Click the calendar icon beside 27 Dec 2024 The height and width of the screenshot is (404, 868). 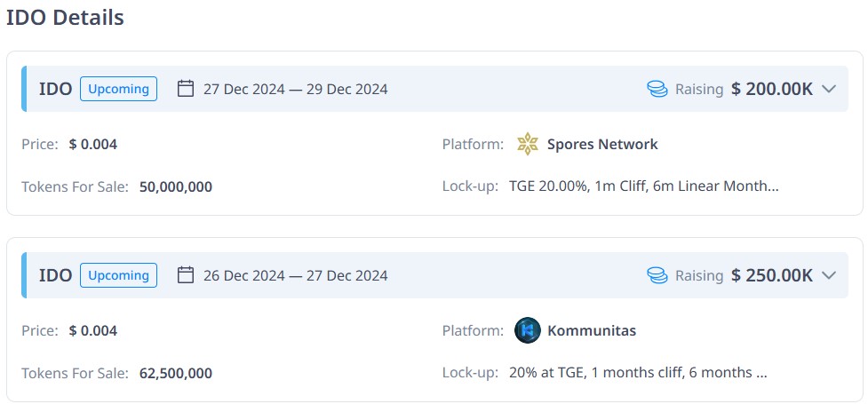(x=186, y=89)
